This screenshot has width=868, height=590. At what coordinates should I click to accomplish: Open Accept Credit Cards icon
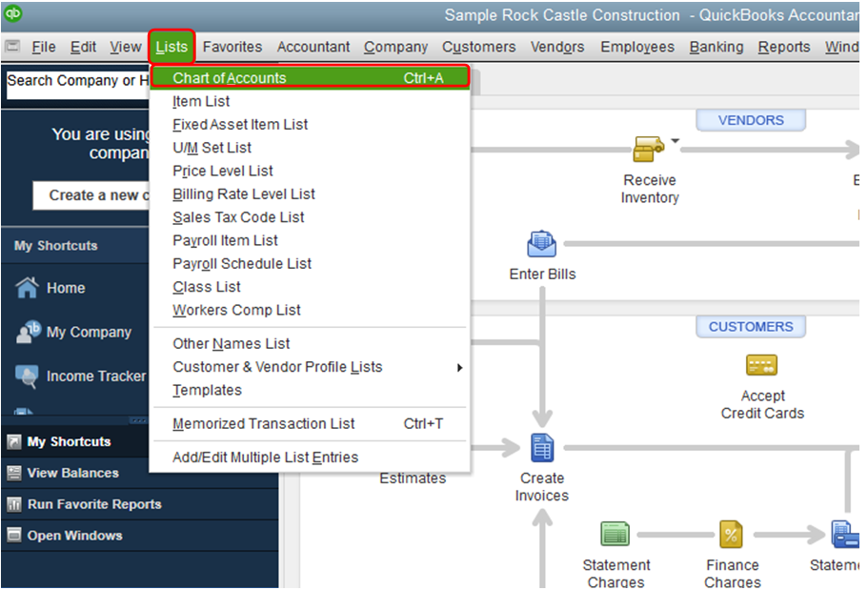761,365
